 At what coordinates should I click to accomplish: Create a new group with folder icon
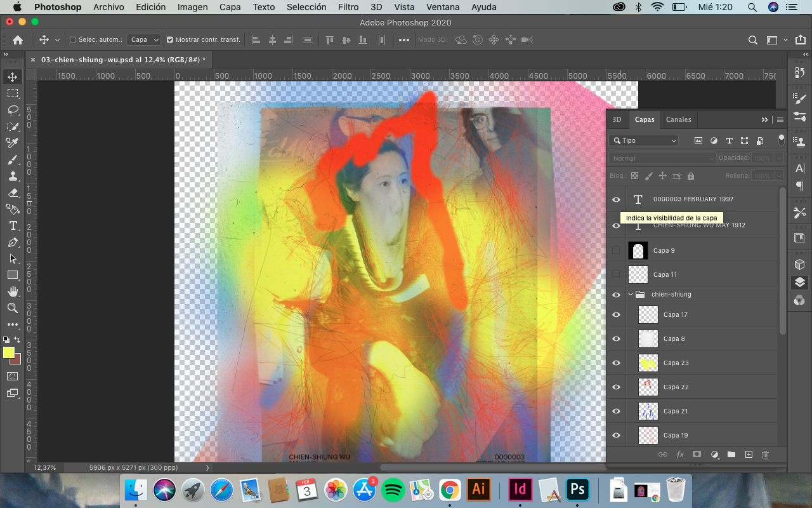[731, 455]
